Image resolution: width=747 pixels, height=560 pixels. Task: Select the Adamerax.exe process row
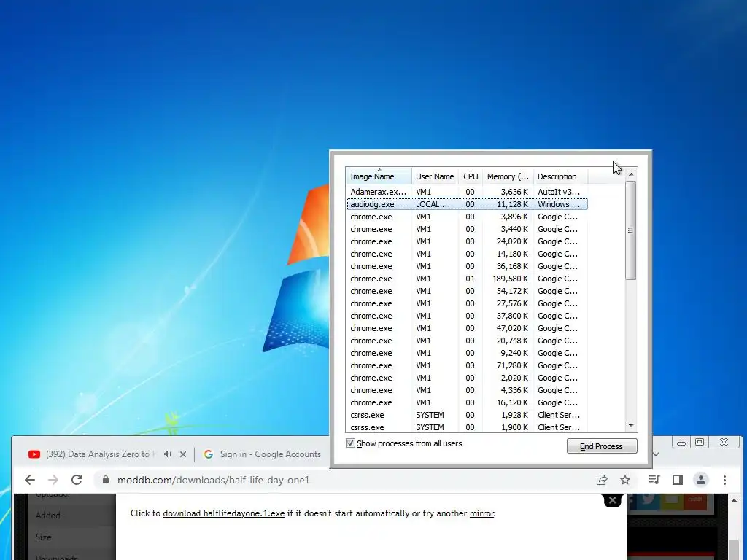pos(467,192)
